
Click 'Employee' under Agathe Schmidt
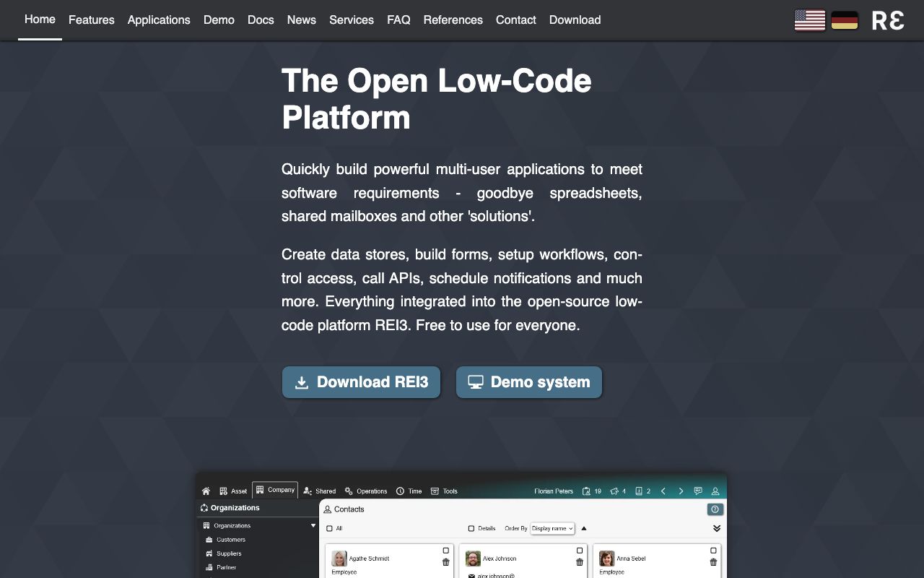344,572
